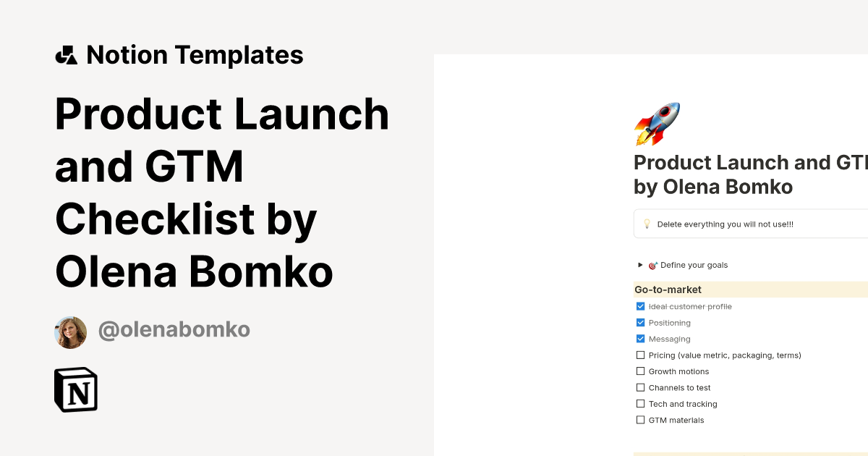868x456 pixels.
Task: Open the @olenabomko profile link
Action: point(174,330)
